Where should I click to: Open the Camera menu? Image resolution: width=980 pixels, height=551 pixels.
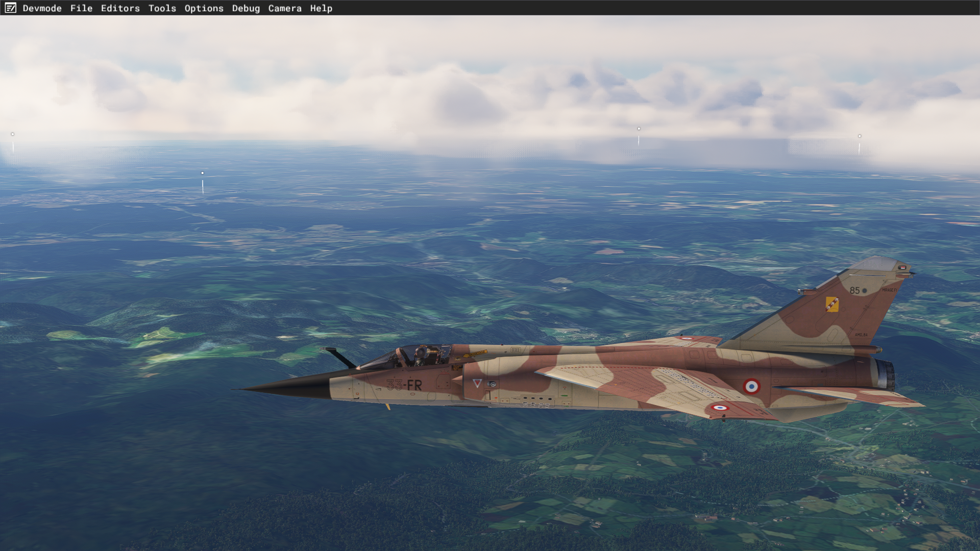click(284, 8)
